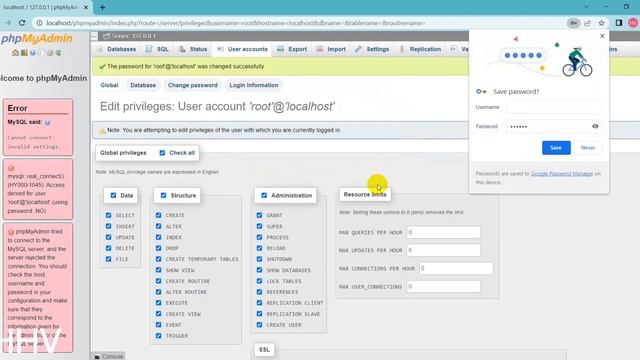Show the password with eye icon
The image size is (640, 360).
click(x=595, y=126)
